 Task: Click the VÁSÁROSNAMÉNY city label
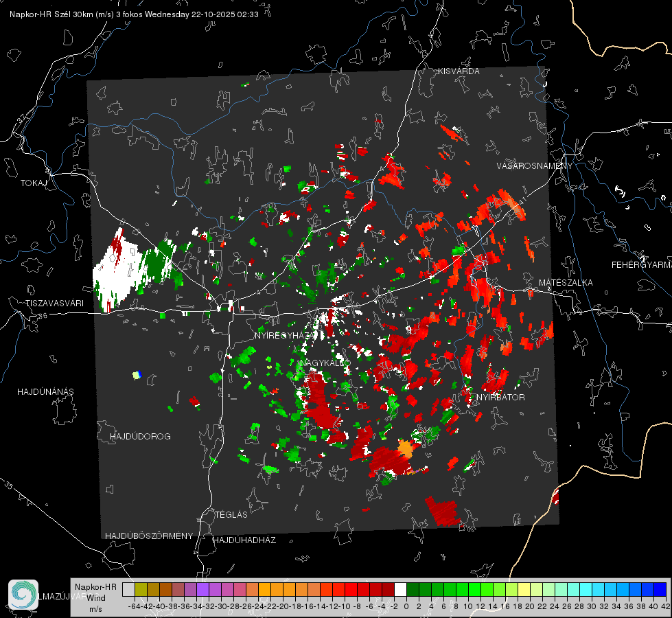click(x=535, y=166)
